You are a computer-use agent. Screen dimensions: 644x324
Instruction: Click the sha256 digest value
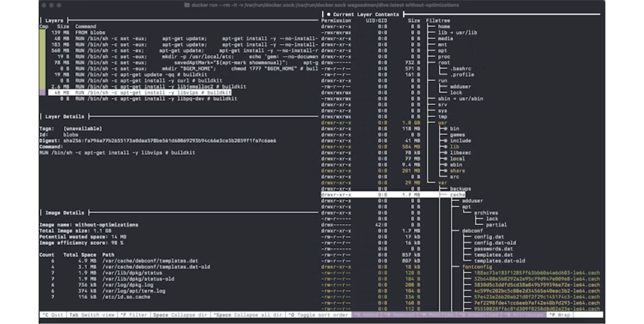coord(169,141)
